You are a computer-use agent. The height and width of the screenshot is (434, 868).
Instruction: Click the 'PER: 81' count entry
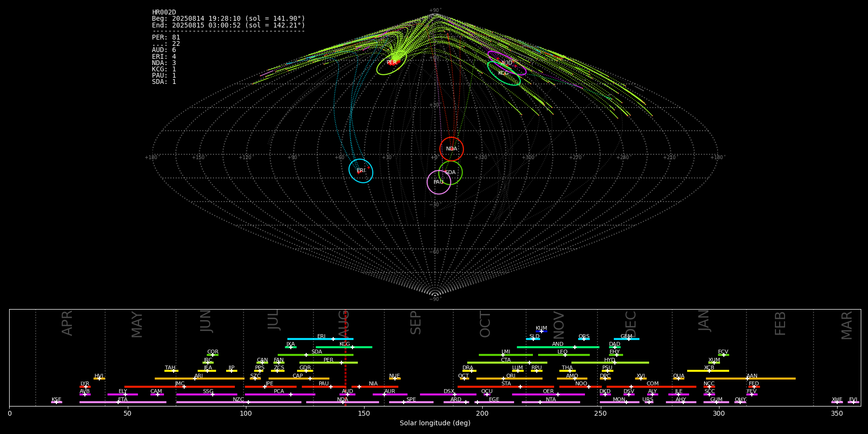tap(166, 38)
